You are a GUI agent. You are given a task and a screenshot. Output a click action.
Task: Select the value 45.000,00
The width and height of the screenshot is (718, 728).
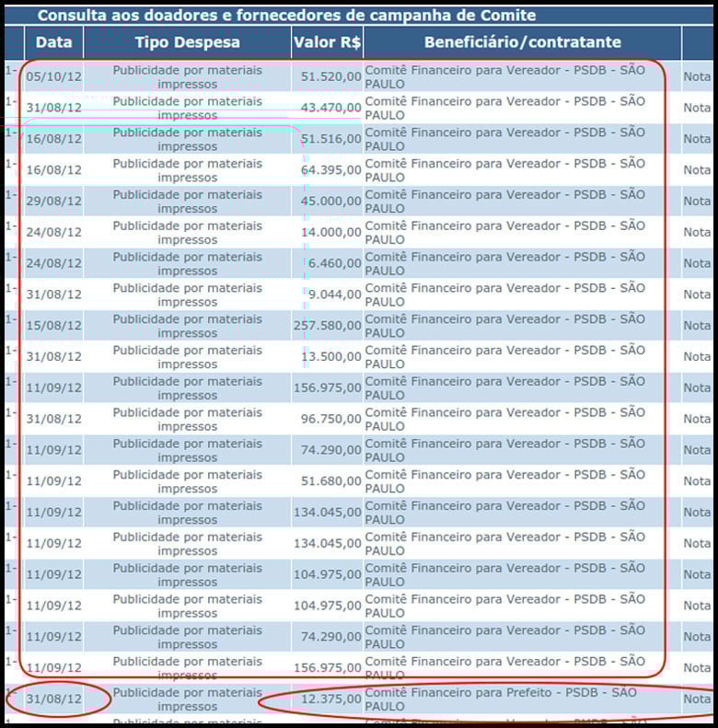[330, 201]
